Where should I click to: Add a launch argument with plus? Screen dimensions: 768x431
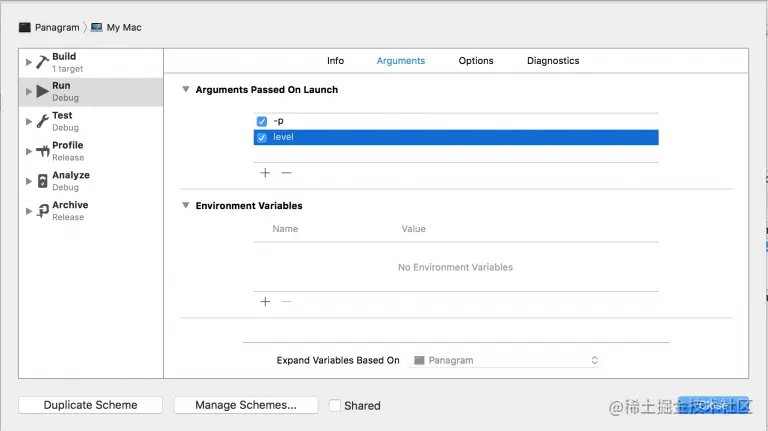[x=265, y=173]
